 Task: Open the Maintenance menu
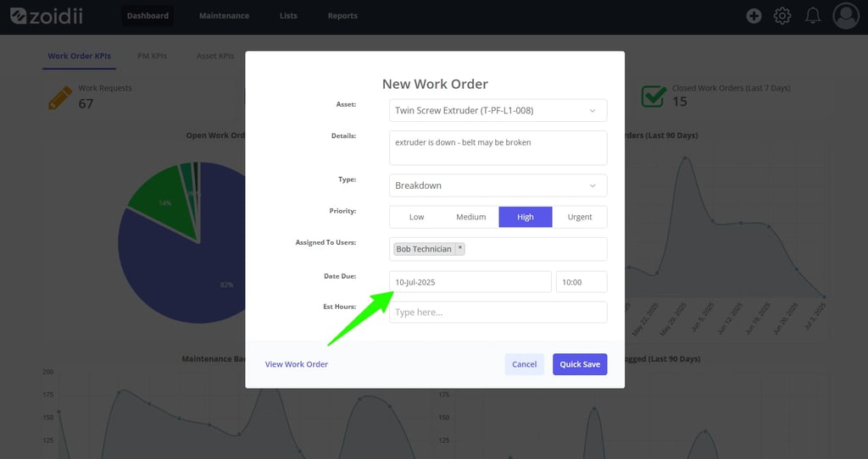[224, 16]
